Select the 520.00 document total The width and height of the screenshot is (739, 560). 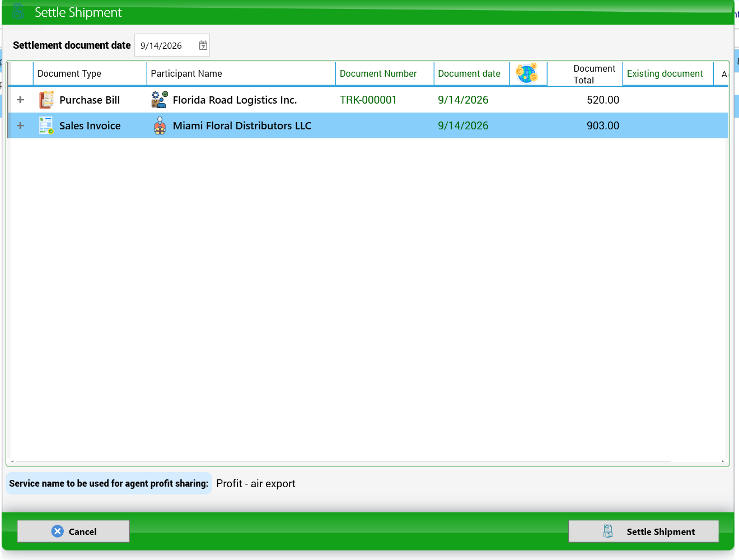[603, 100]
